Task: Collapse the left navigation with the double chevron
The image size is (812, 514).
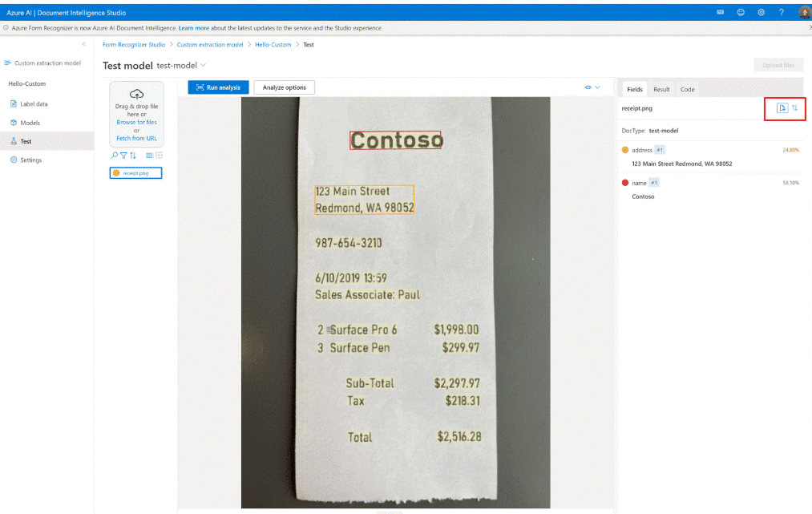Action: click(x=84, y=44)
